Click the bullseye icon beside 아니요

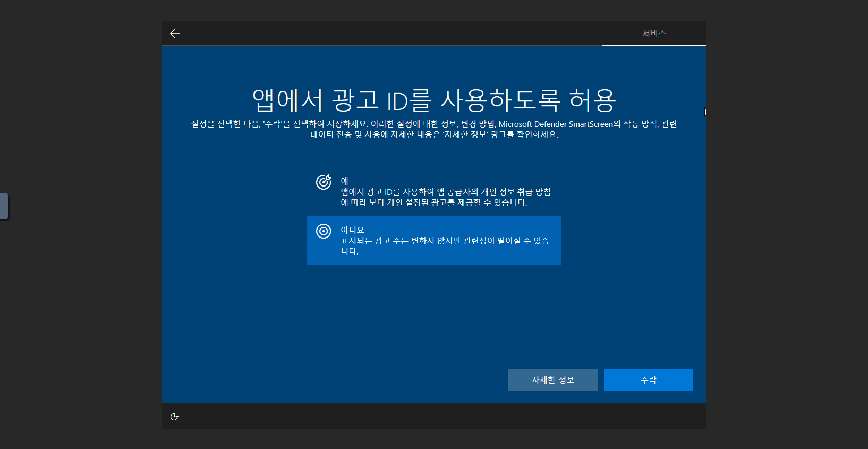click(324, 231)
